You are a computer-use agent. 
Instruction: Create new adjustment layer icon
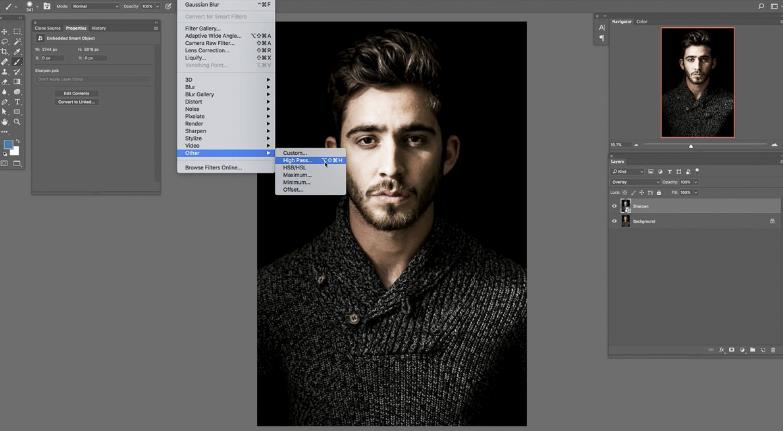coord(742,350)
